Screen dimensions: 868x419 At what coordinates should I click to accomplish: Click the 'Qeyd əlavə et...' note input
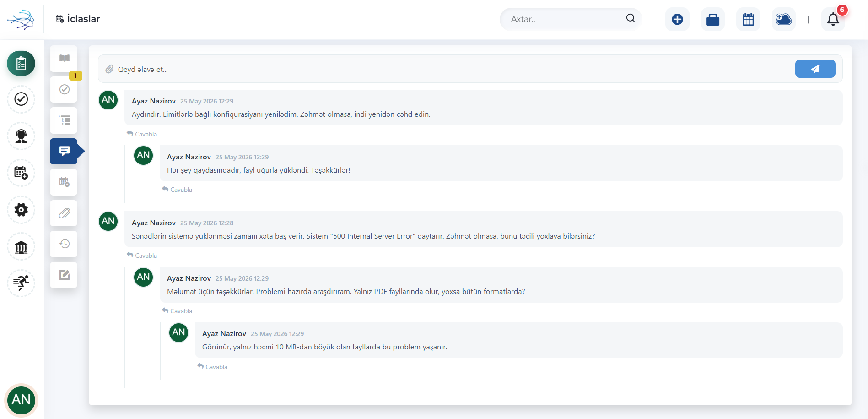pos(453,69)
